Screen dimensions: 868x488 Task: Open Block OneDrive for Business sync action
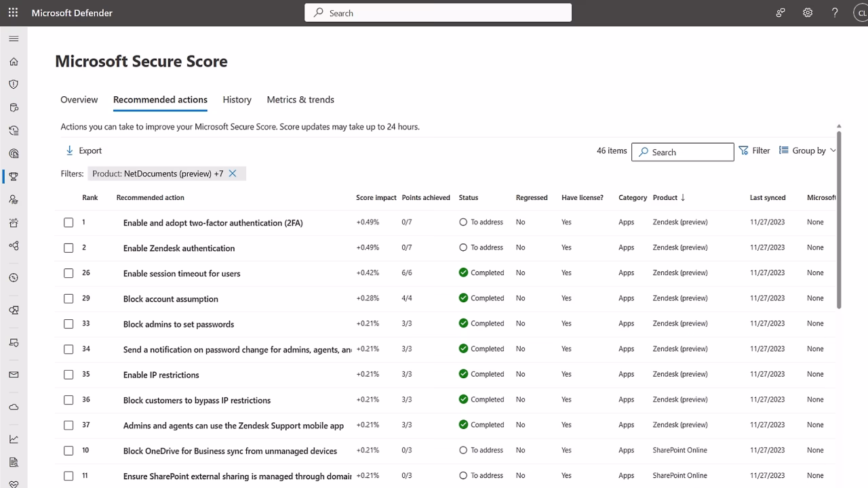[x=230, y=451]
